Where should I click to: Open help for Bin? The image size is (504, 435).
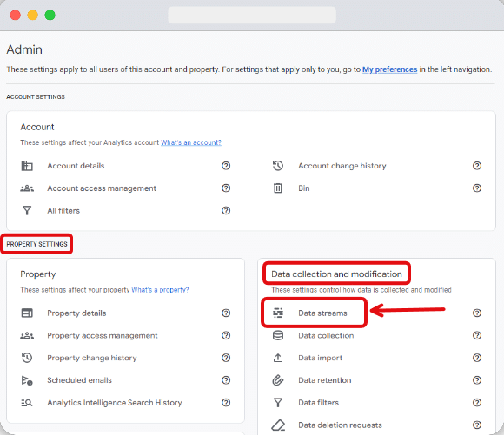(x=477, y=188)
